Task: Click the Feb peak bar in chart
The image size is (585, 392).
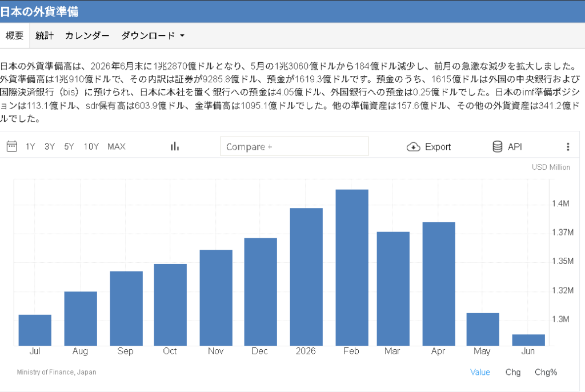Action: pos(352,267)
